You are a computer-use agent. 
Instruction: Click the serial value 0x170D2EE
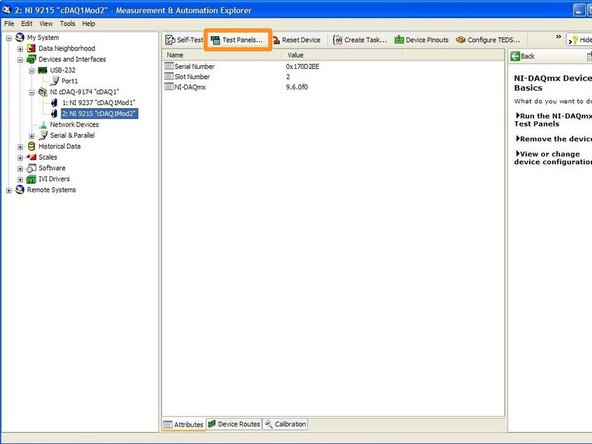click(x=302, y=66)
